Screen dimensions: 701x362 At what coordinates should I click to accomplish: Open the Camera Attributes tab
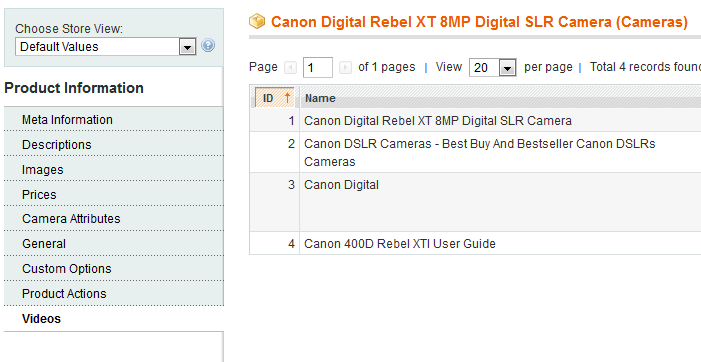[x=114, y=219]
